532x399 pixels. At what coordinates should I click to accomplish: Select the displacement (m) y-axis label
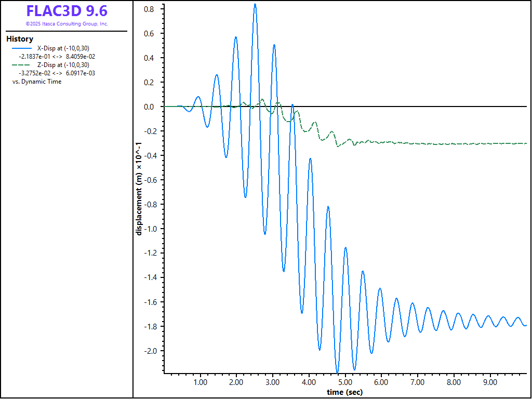point(139,191)
